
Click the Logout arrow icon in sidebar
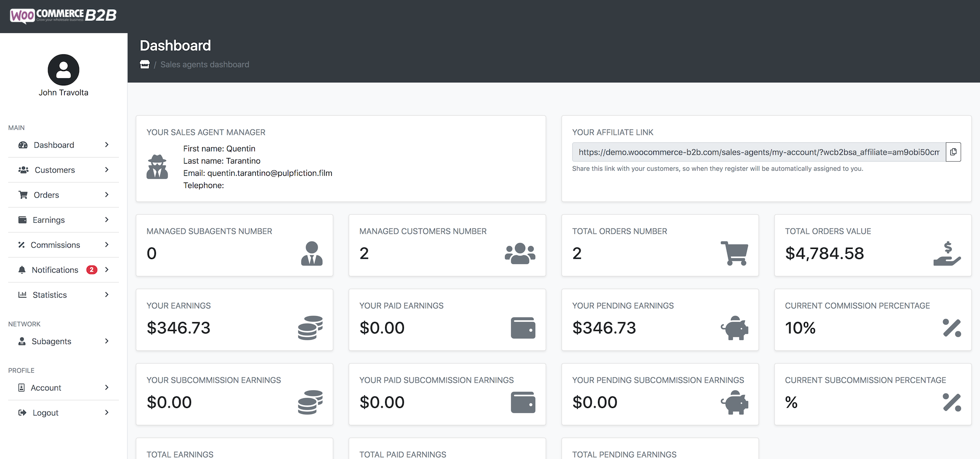(22, 413)
